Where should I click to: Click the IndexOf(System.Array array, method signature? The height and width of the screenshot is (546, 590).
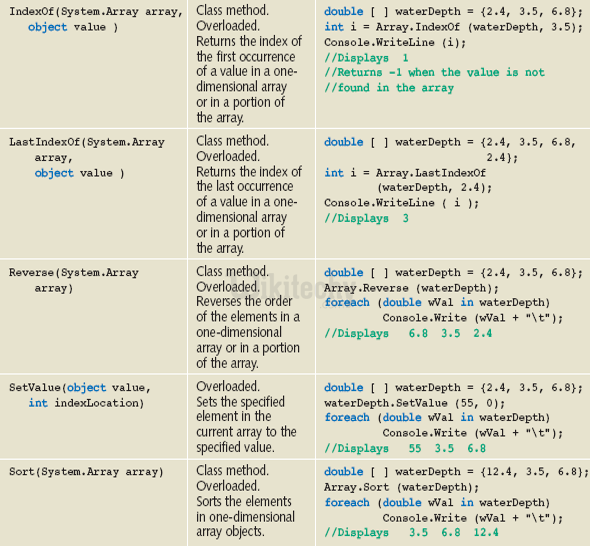point(96,12)
